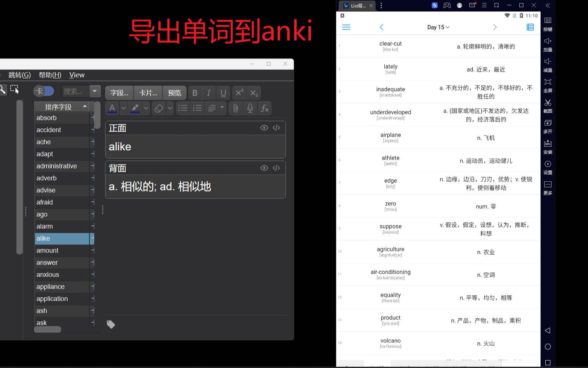Open hamburger menu in word list app
Image resolution: width=588 pixels, height=368 pixels.
click(346, 27)
